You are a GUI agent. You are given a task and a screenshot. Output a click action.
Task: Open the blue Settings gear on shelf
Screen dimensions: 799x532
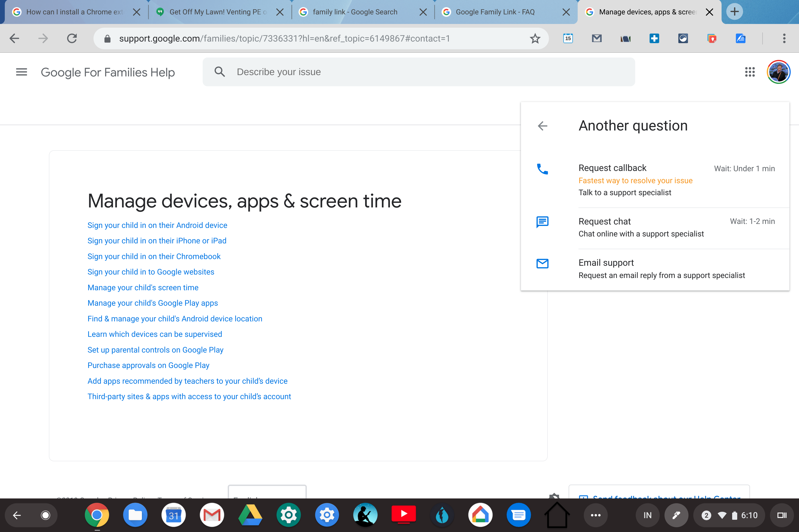point(327,515)
